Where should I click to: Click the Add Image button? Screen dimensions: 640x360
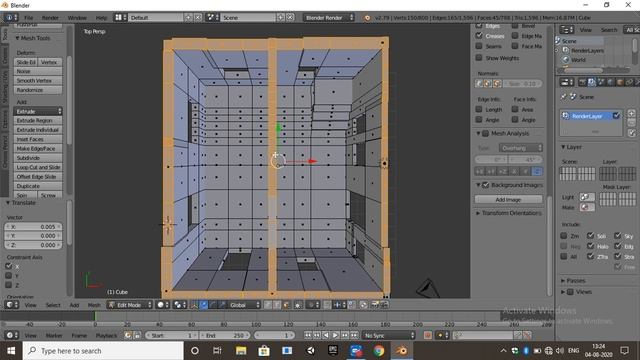pos(508,200)
